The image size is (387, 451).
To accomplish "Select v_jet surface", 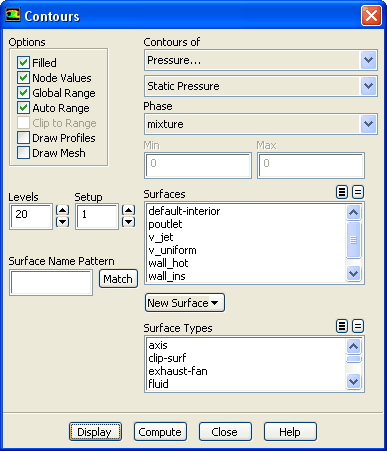I will point(246,237).
